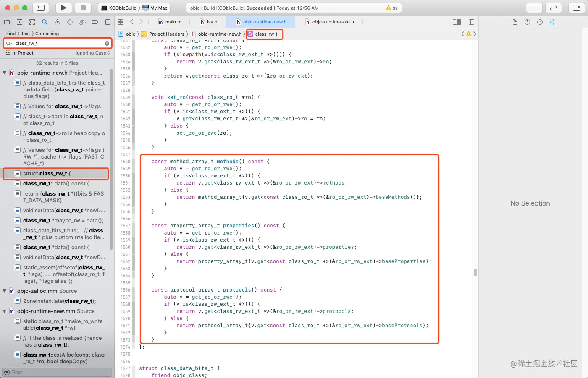Jump to next issue arrow

coord(475,34)
